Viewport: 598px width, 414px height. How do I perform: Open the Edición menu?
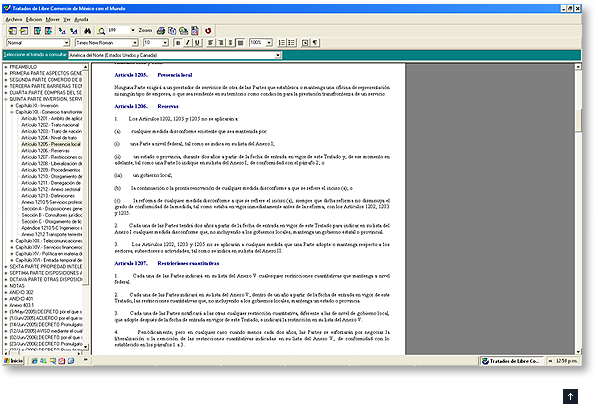tap(34, 19)
